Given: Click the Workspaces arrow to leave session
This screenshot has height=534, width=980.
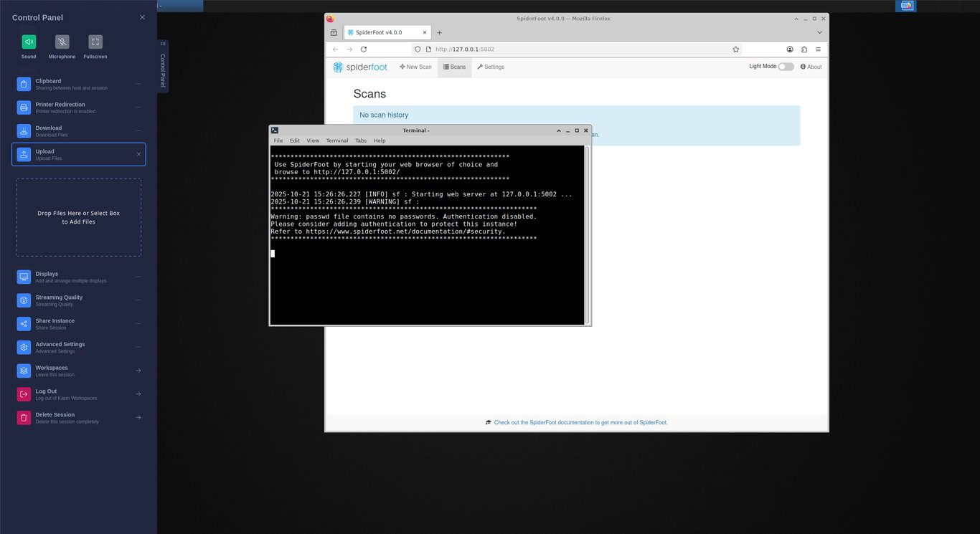Looking at the screenshot, I should 138,371.
